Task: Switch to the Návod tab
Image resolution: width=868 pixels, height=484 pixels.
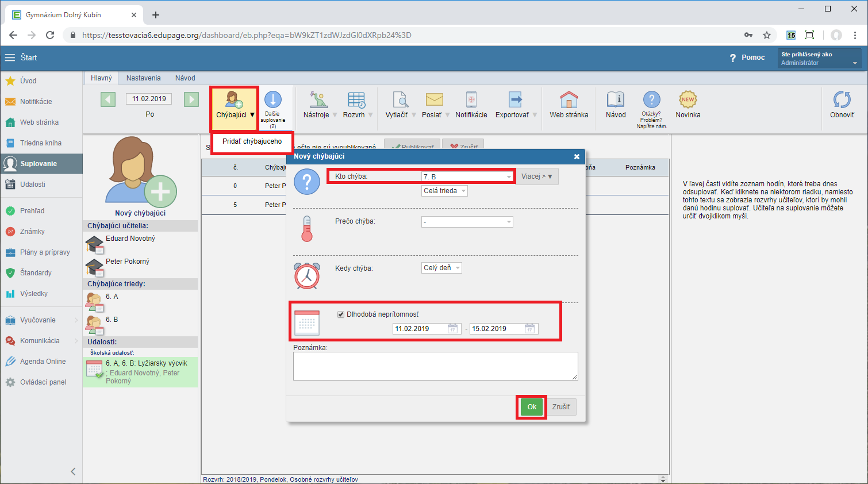Action: click(185, 78)
